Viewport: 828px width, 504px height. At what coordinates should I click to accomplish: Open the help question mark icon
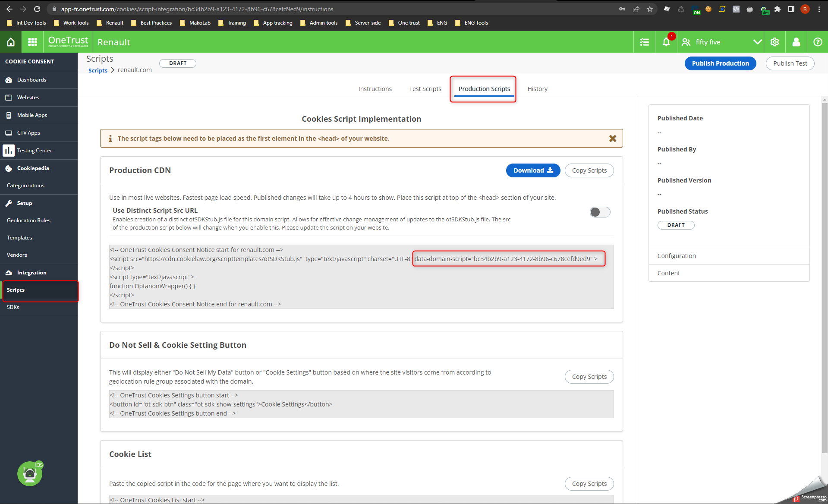coord(818,42)
